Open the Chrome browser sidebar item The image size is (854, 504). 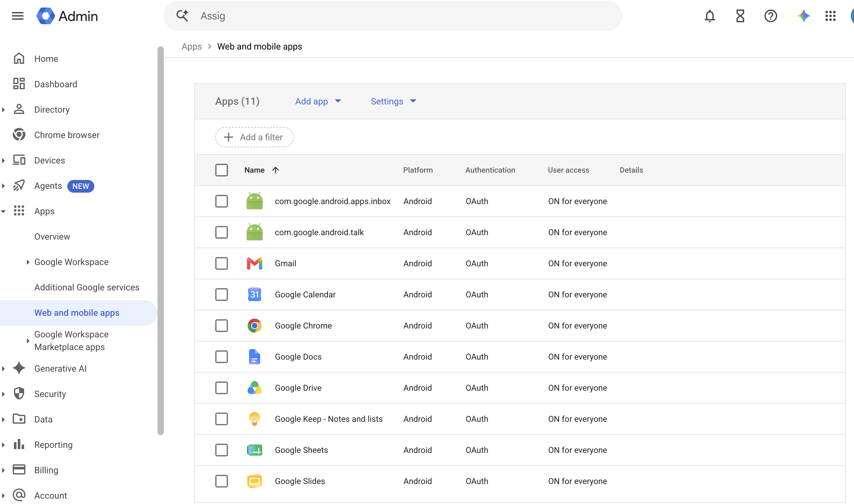click(x=67, y=135)
